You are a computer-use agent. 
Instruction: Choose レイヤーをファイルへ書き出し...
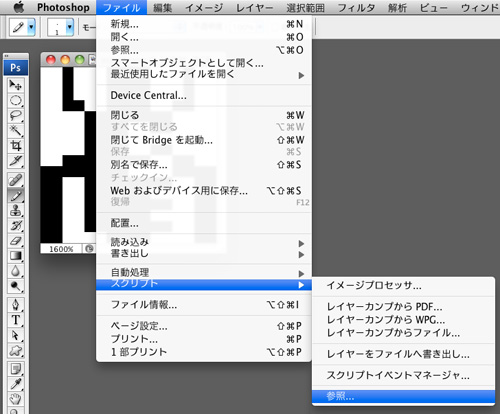(x=403, y=354)
